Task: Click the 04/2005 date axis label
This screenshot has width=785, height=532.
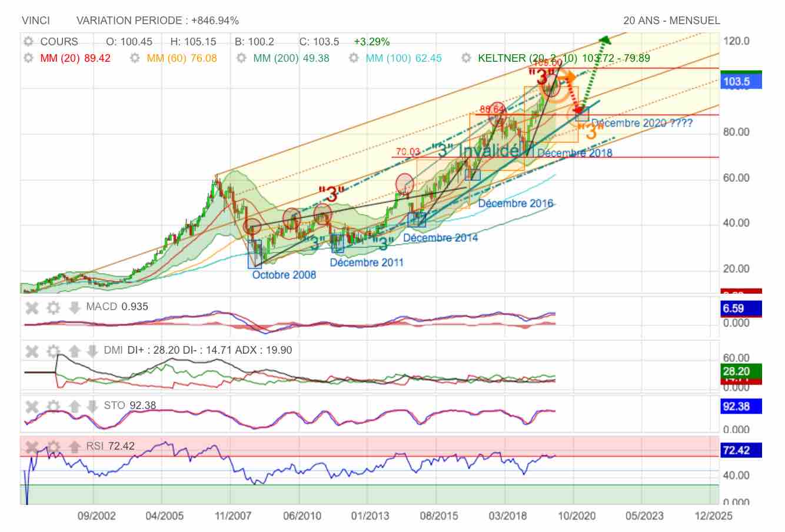Action: click(165, 516)
